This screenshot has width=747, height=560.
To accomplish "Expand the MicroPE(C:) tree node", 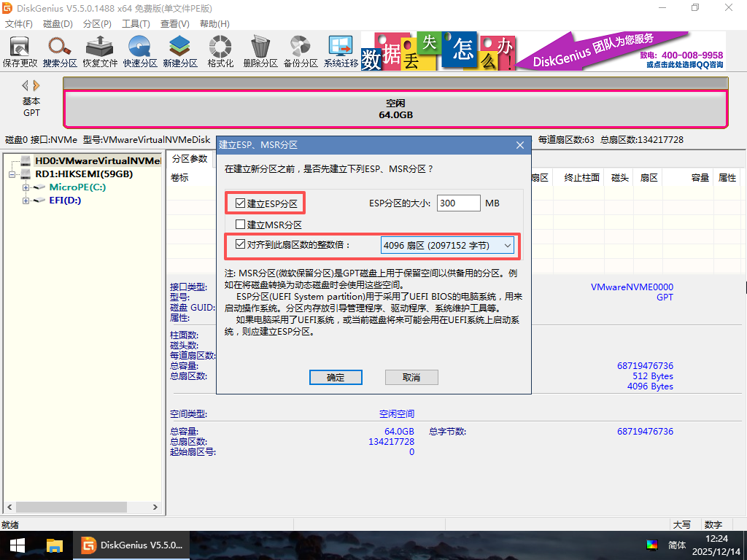I will (26, 187).
